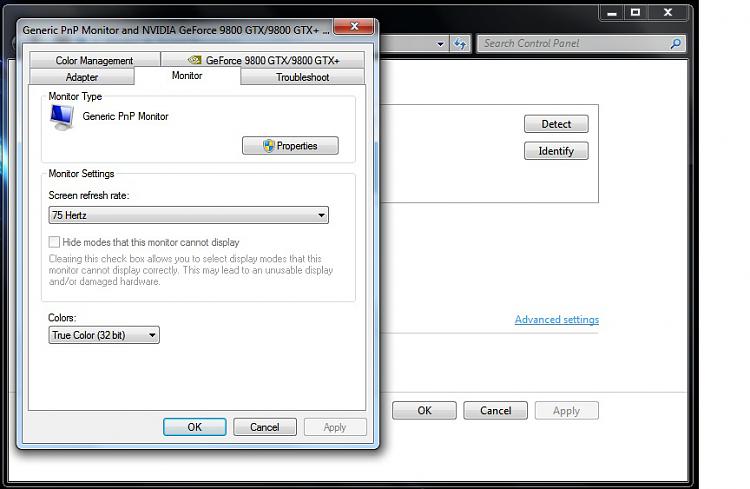Screen dimensions: 750x489
Task: Minimize the Control Panel window
Action: coord(612,13)
